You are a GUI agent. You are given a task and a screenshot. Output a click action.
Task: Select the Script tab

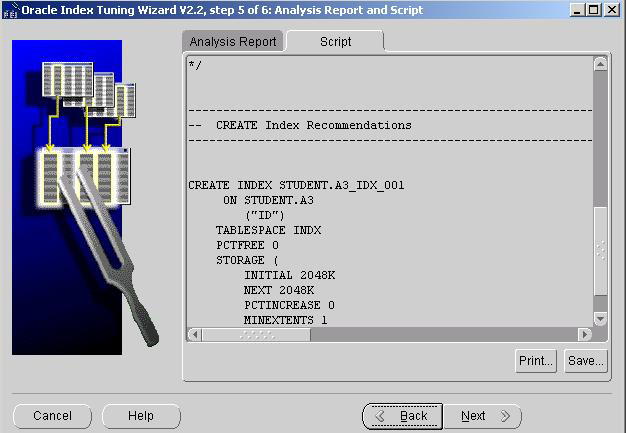335,42
